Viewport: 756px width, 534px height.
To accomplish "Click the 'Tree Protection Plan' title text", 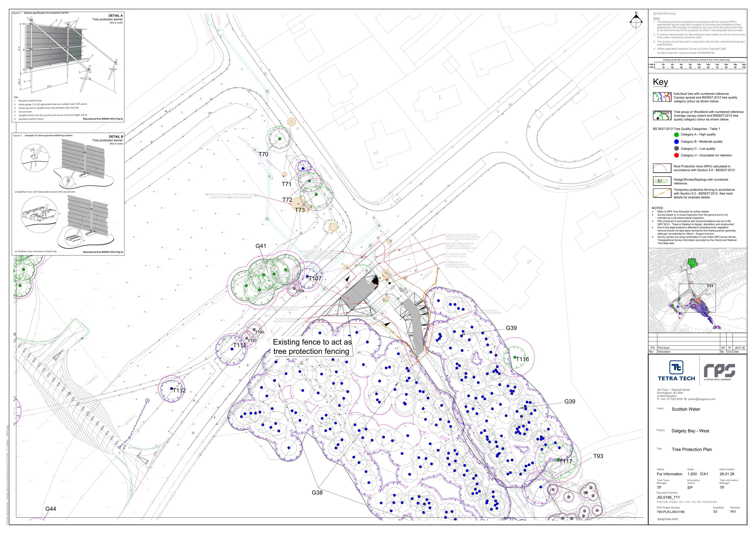I will [x=691, y=449].
